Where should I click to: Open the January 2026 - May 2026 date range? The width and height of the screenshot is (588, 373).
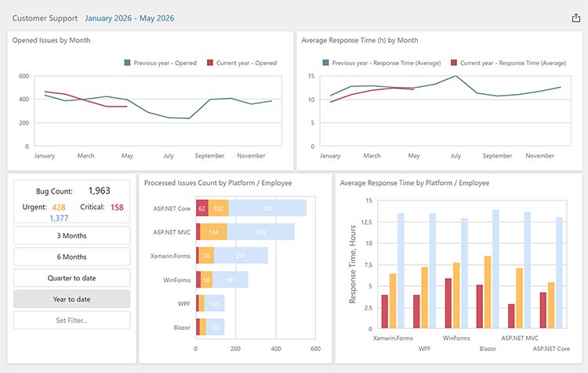point(129,18)
